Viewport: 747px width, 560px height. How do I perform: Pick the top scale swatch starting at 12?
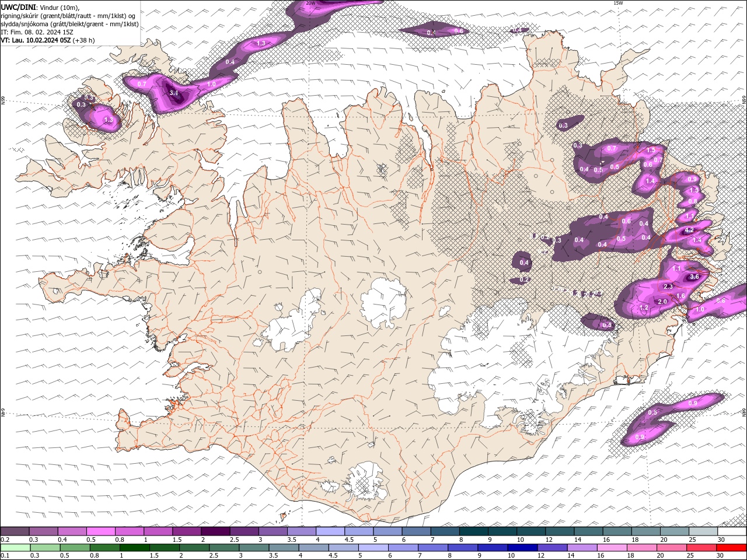[560, 531]
